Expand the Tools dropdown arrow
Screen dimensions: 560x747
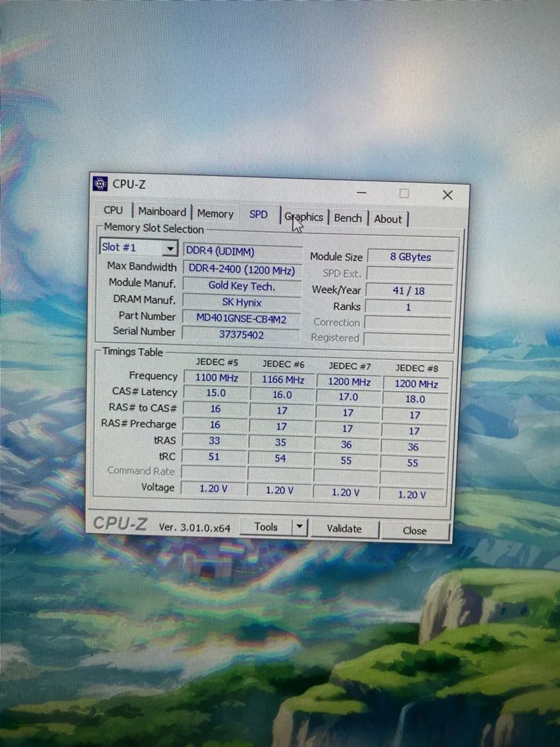coord(299,527)
